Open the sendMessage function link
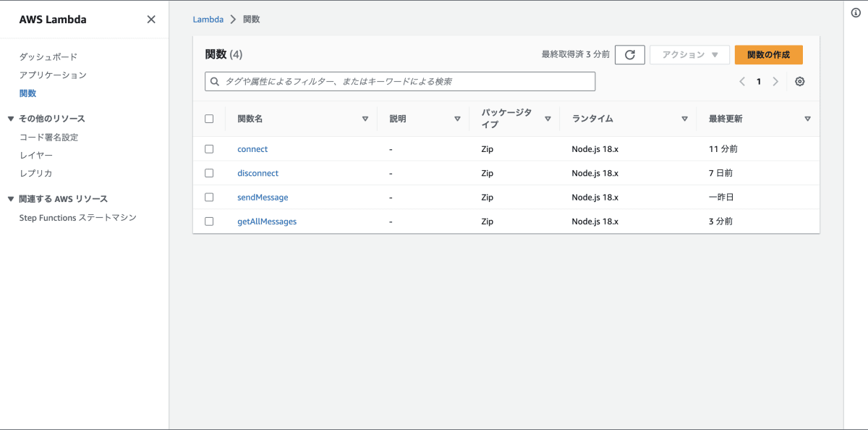 [263, 197]
